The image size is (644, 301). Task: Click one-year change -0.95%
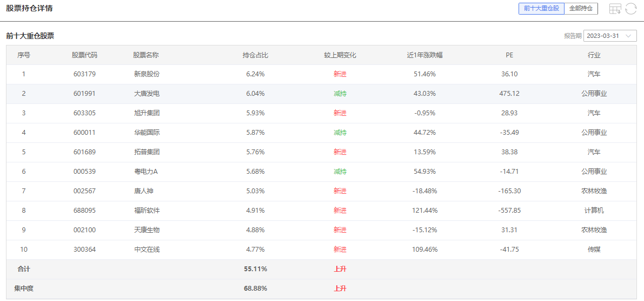pyautogui.click(x=424, y=113)
